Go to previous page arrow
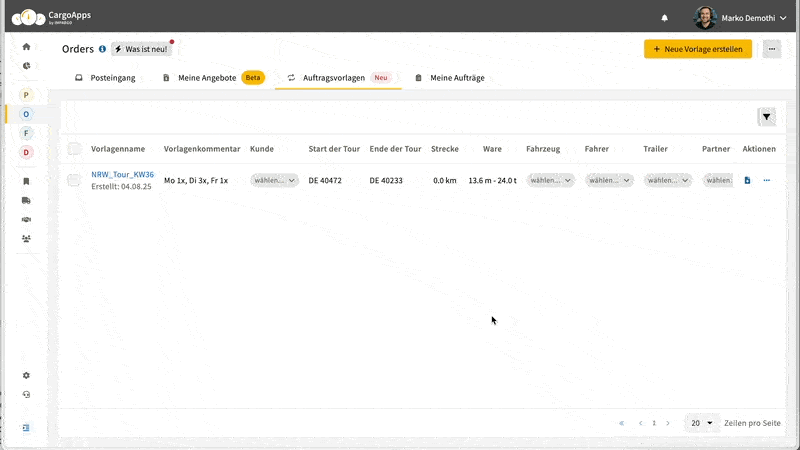 coord(640,423)
